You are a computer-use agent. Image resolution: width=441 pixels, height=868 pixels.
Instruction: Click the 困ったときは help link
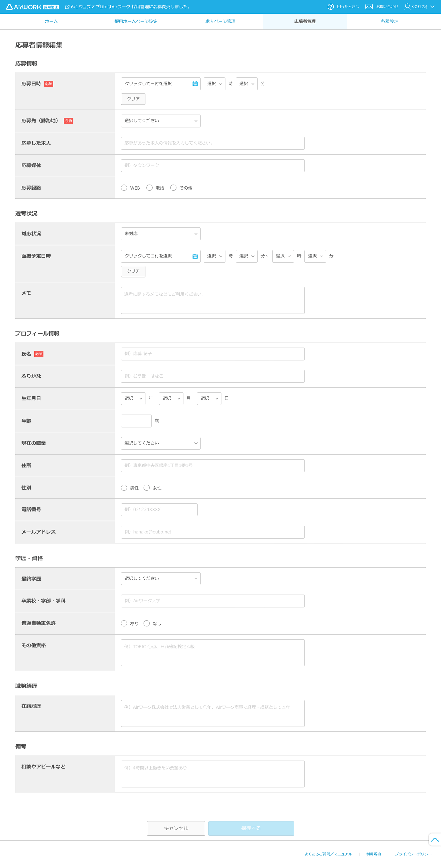point(348,7)
